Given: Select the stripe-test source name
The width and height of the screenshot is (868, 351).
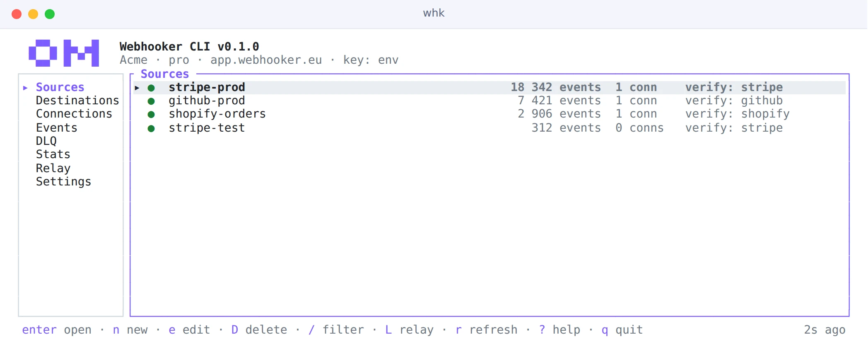Looking at the screenshot, I should click(x=207, y=128).
